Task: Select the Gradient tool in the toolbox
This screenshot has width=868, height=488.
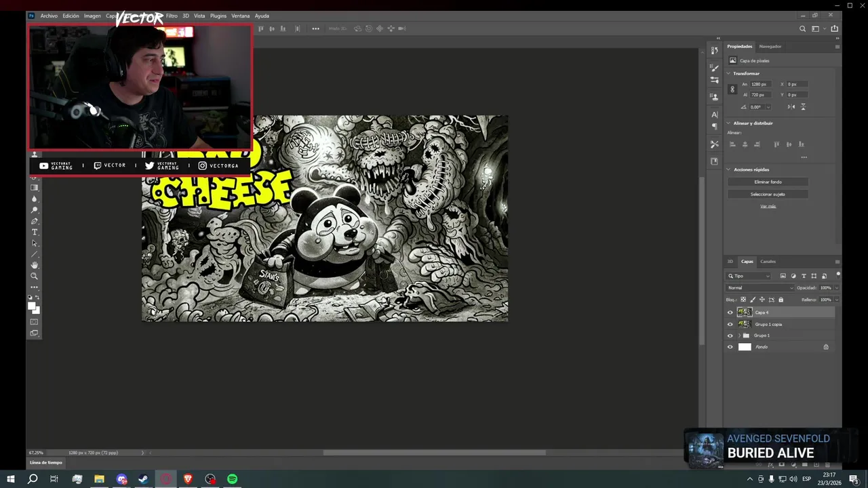Action: click(x=34, y=188)
